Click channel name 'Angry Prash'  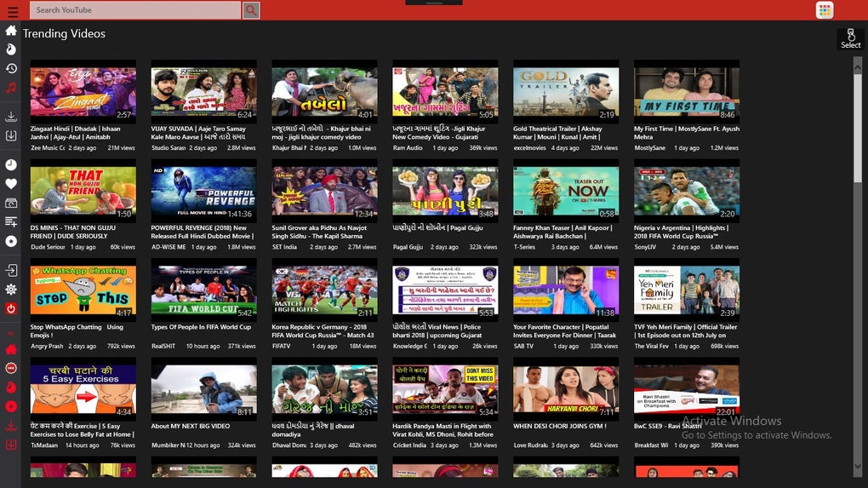[47, 346]
